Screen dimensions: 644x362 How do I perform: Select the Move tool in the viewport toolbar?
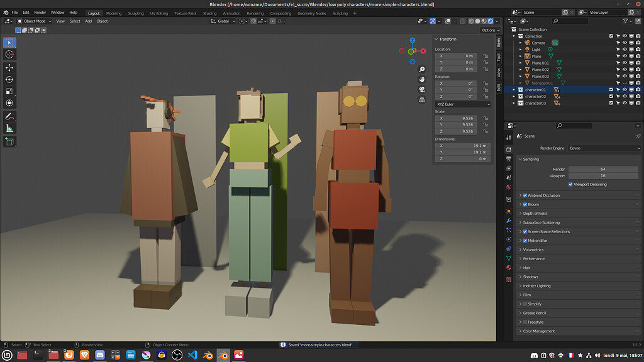[x=10, y=67]
